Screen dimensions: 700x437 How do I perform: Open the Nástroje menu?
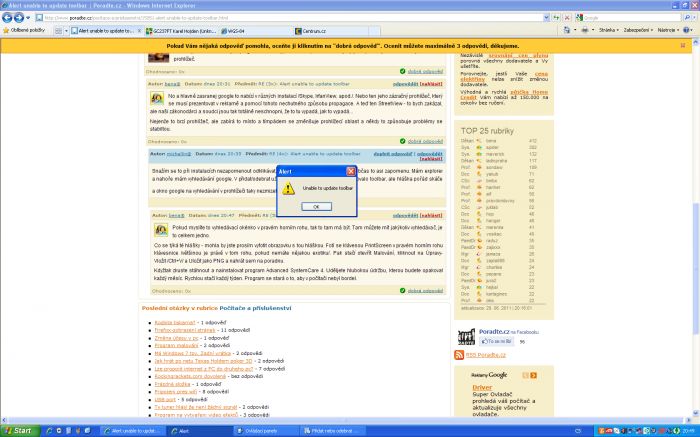(668, 30)
